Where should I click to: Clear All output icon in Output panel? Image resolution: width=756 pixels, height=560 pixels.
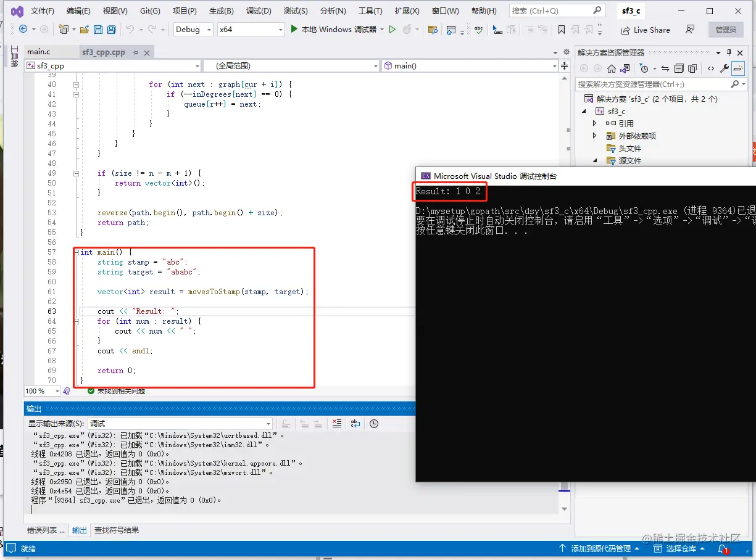336,424
